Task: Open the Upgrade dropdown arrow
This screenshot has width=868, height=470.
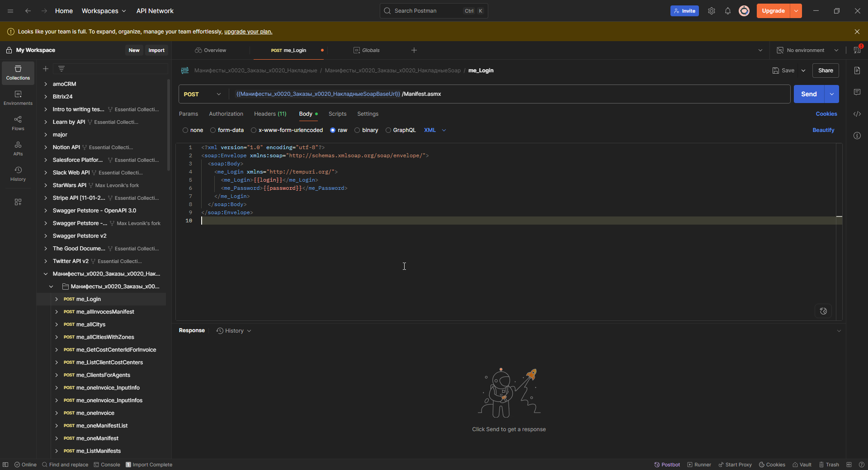Action: click(x=796, y=11)
